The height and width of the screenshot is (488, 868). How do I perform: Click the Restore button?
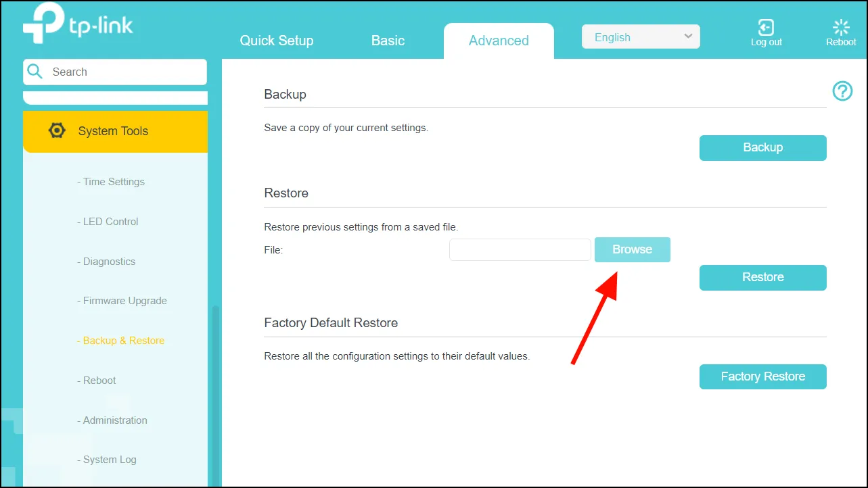pyautogui.click(x=762, y=277)
